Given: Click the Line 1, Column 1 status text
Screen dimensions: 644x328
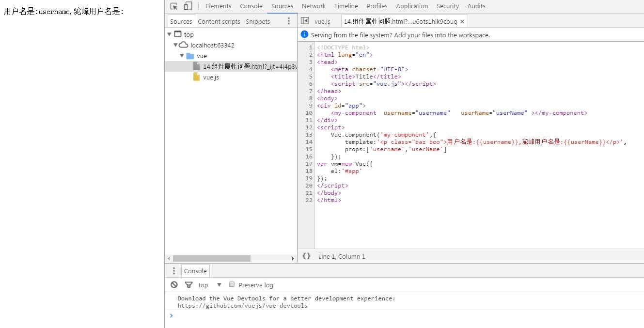Looking at the screenshot, I should point(342,256).
